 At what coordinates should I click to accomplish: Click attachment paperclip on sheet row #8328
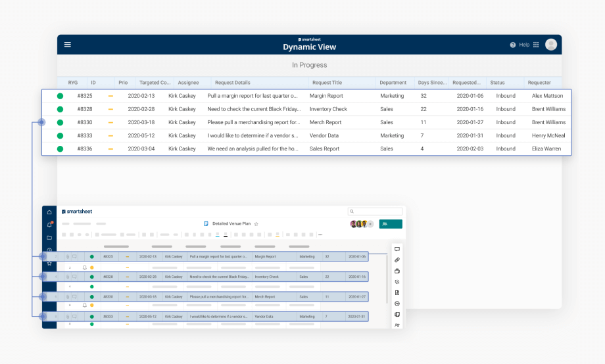click(x=68, y=277)
